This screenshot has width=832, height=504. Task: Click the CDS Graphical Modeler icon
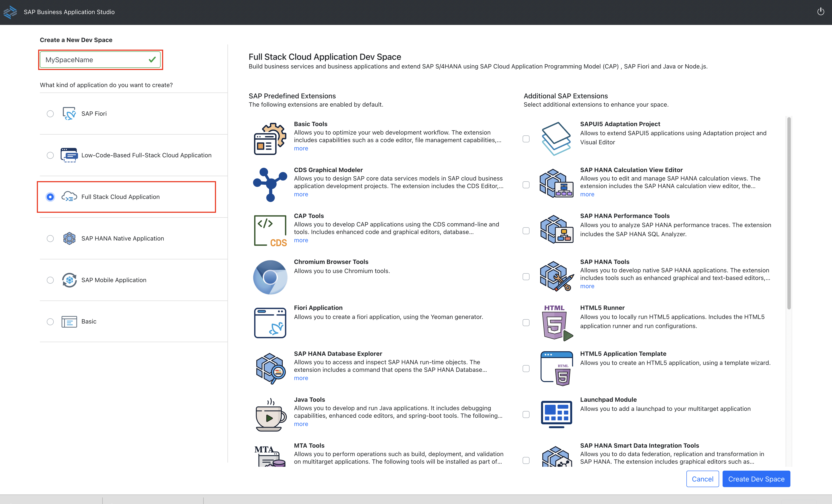(270, 185)
